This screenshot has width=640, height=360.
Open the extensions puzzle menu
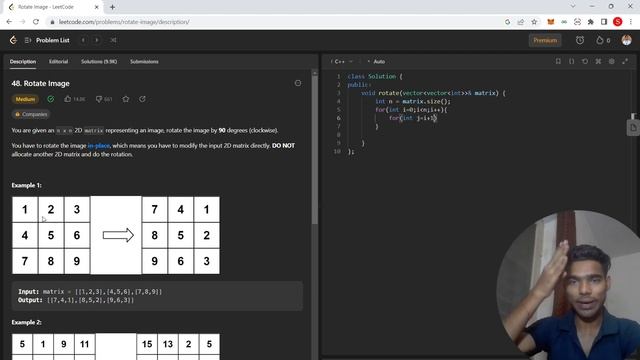point(591,22)
